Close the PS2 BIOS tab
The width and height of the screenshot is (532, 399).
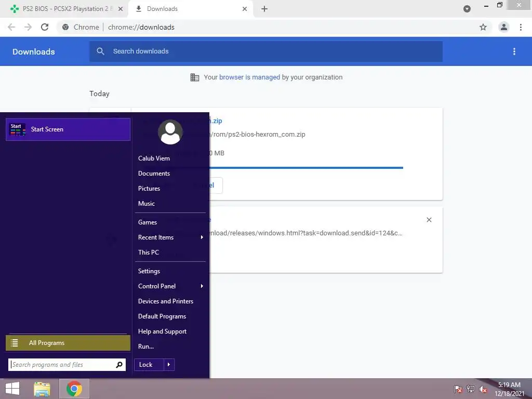coord(120,9)
